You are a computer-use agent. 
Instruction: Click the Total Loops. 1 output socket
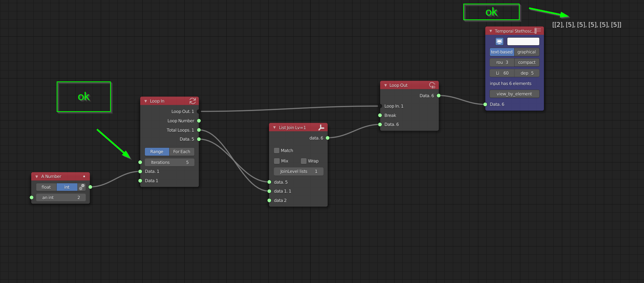pyautogui.click(x=199, y=130)
